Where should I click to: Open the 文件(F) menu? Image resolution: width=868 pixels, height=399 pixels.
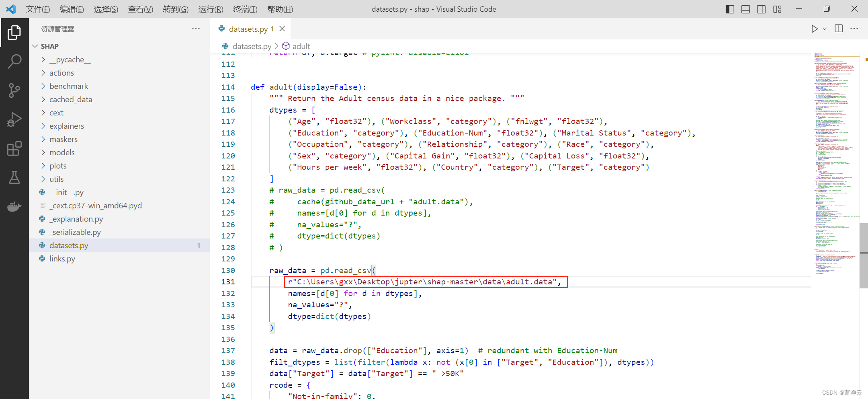(38, 9)
